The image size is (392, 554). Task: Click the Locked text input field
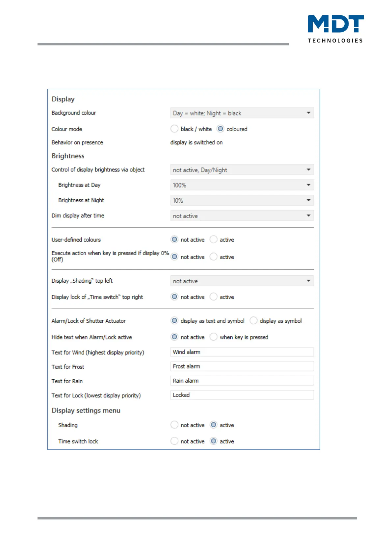[x=242, y=395]
